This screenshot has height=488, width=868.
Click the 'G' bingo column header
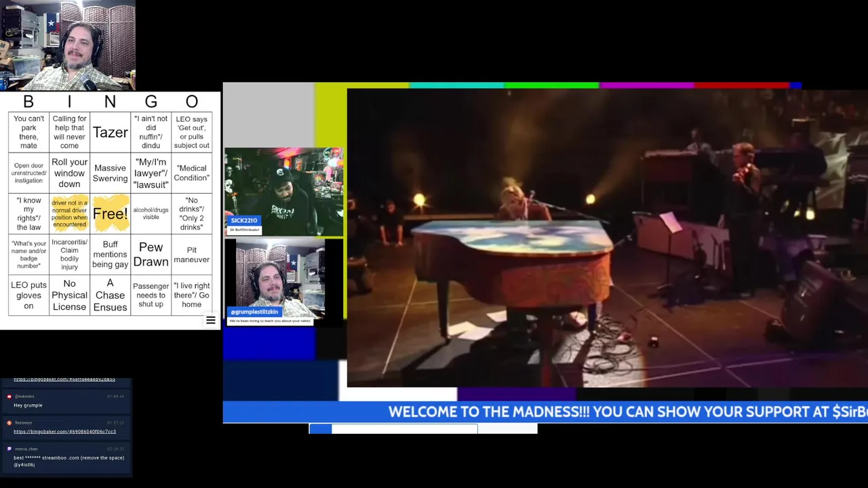[151, 102]
